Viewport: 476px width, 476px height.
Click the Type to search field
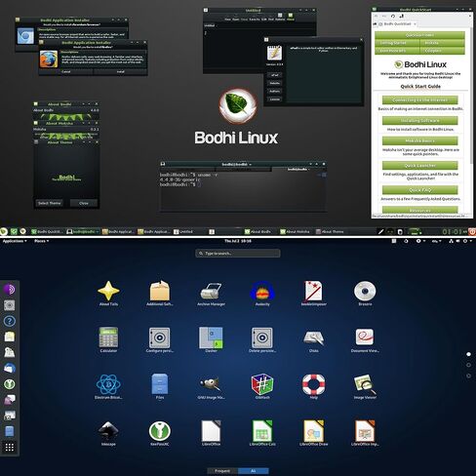[x=238, y=254]
